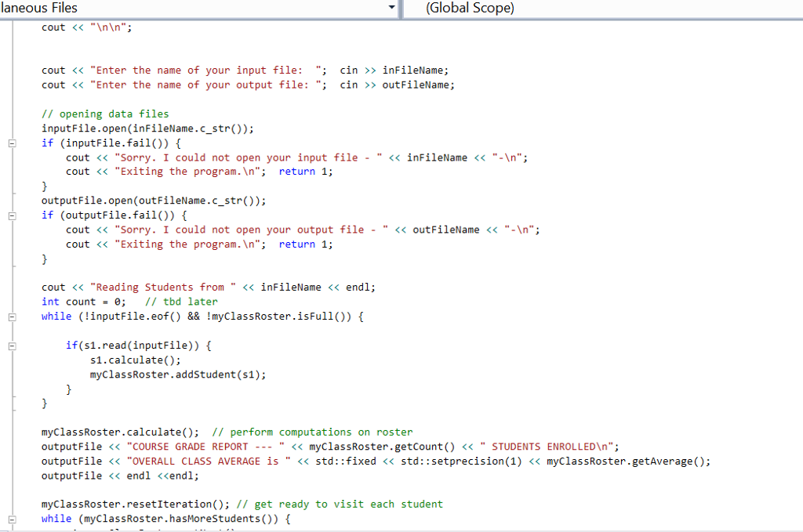Collapse the while (myClassRoster.hasMoreStudents()) loop

coord(12,519)
